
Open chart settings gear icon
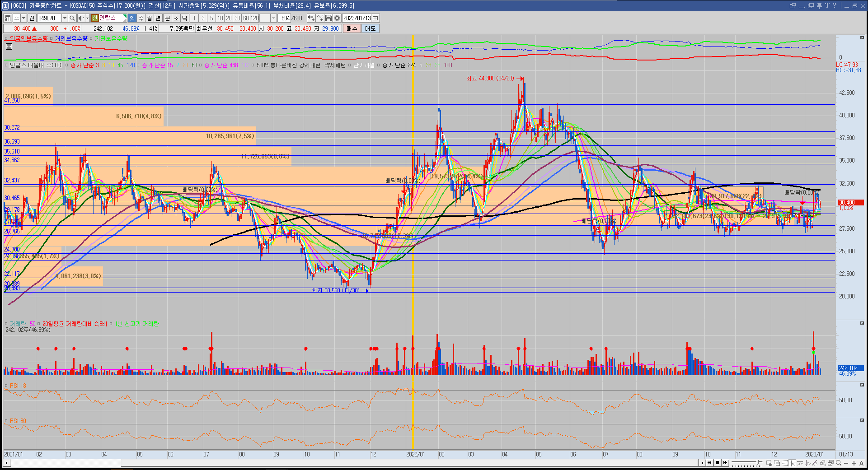pyautogui.click(x=337, y=18)
